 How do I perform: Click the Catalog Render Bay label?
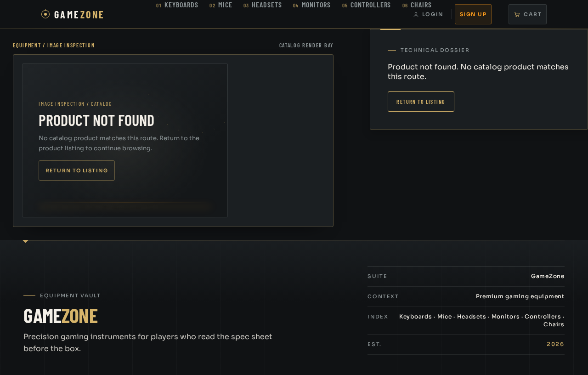point(306,45)
